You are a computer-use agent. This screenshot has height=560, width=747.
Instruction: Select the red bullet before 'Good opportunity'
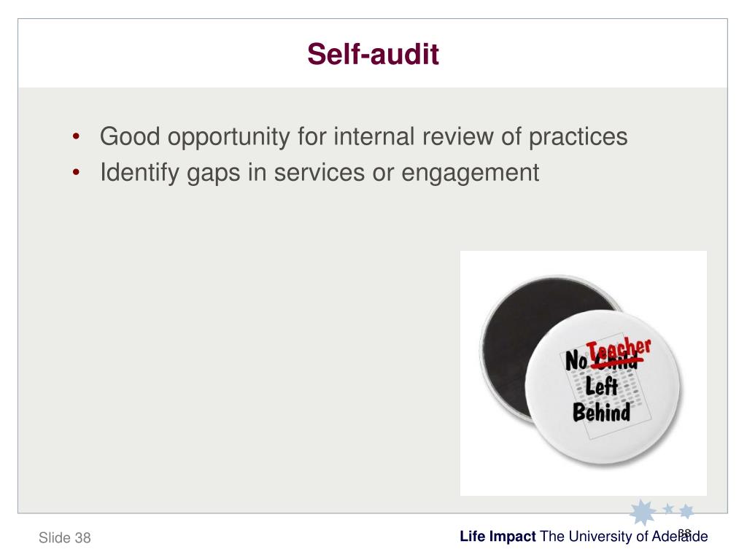(76, 137)
